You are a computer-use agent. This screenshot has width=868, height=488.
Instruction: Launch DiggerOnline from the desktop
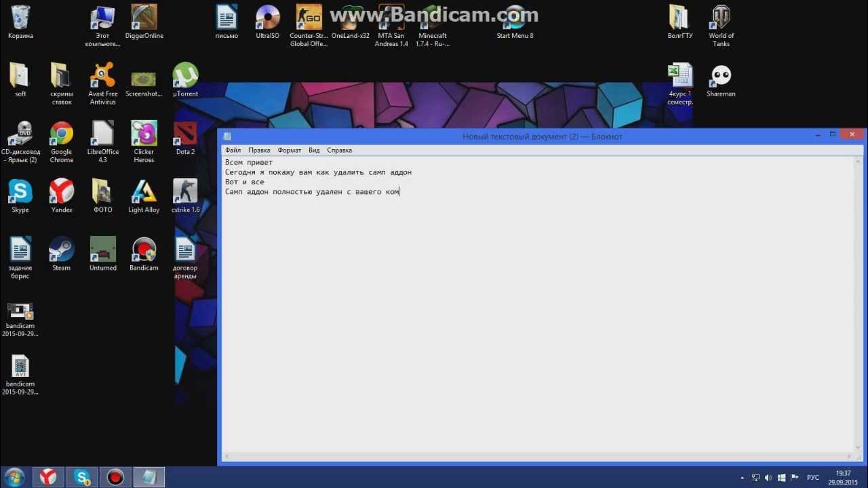(144, 22)
